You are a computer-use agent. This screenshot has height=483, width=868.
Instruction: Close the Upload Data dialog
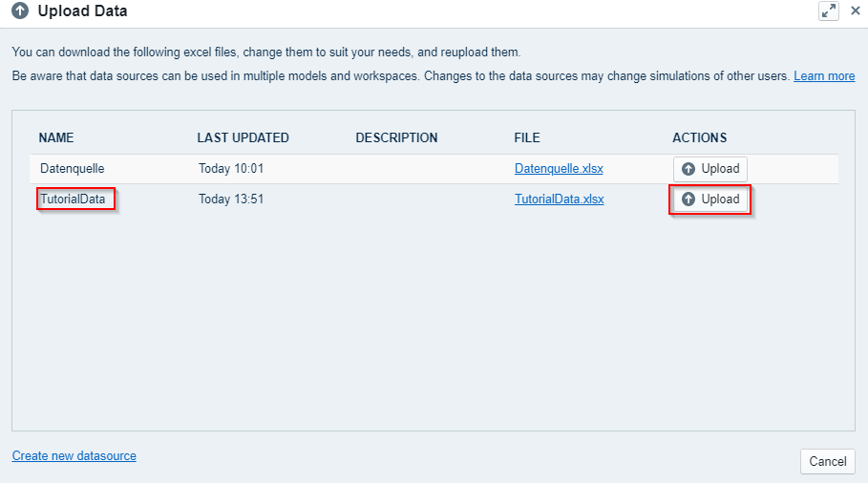[x=856, y=11]
